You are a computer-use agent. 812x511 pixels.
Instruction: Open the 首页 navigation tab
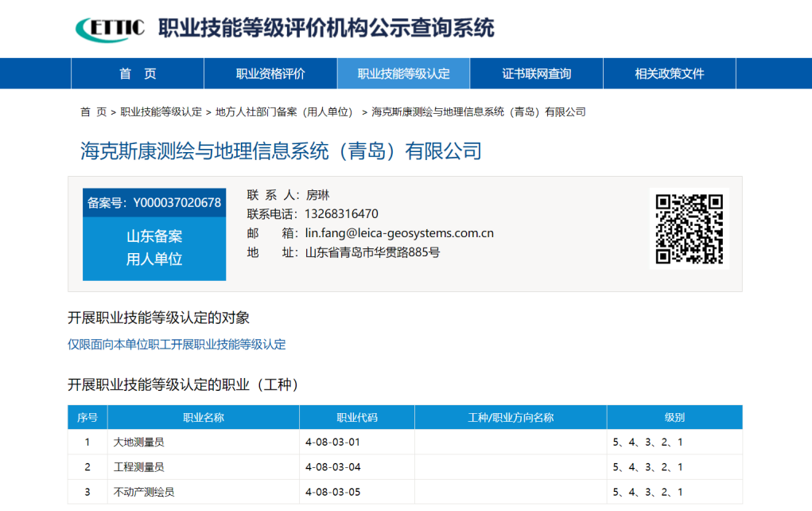(x=138, y=73)
